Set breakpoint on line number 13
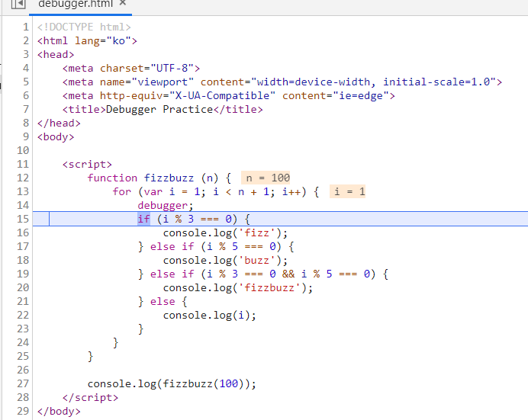The height and width of the screenshot is (420, 528). click(23, 191)
